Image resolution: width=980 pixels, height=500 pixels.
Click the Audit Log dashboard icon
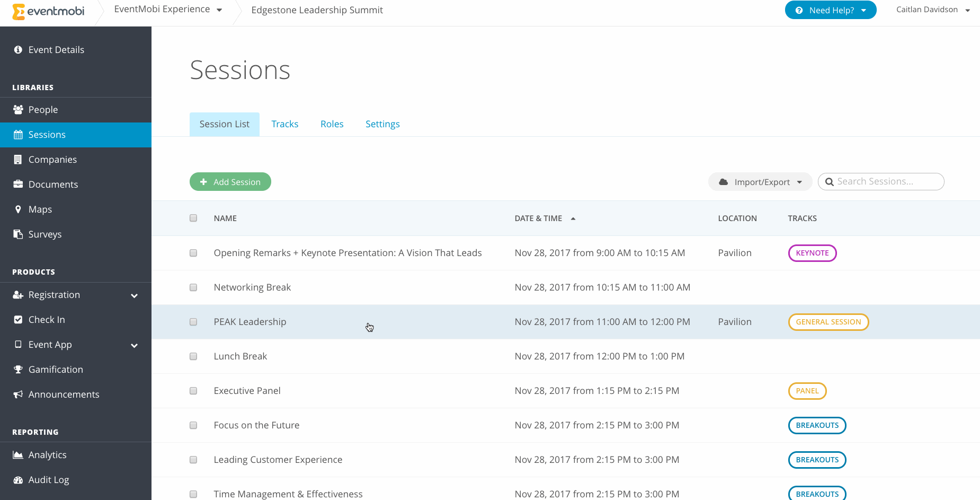point(18,480)
